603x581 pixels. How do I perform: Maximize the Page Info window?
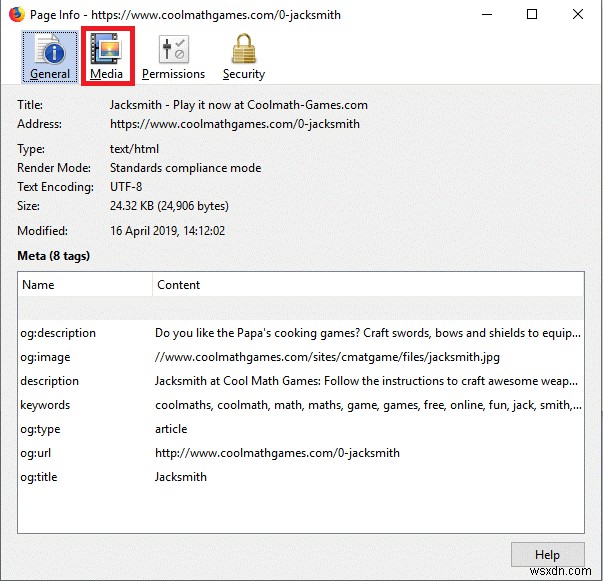(x=532, y=15)
